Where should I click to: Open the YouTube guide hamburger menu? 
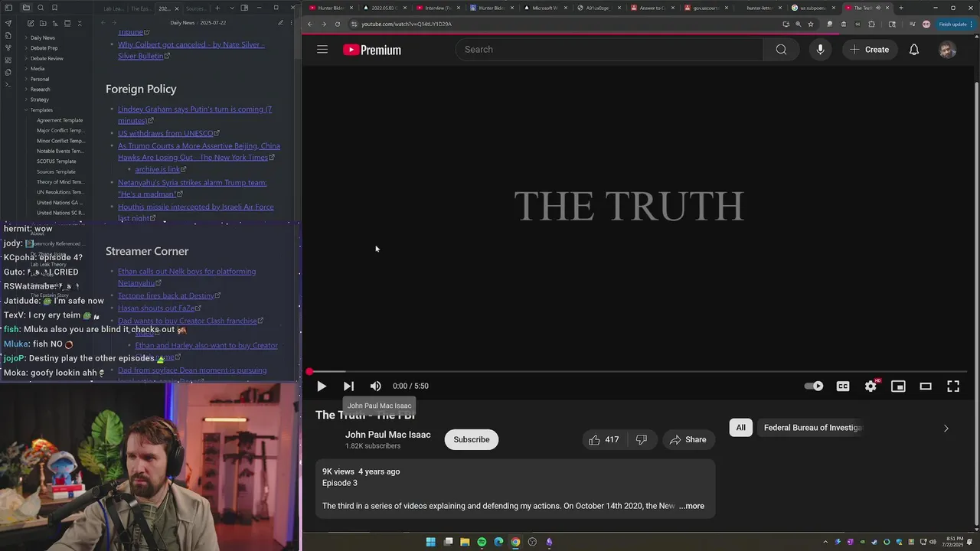point(322,50)
